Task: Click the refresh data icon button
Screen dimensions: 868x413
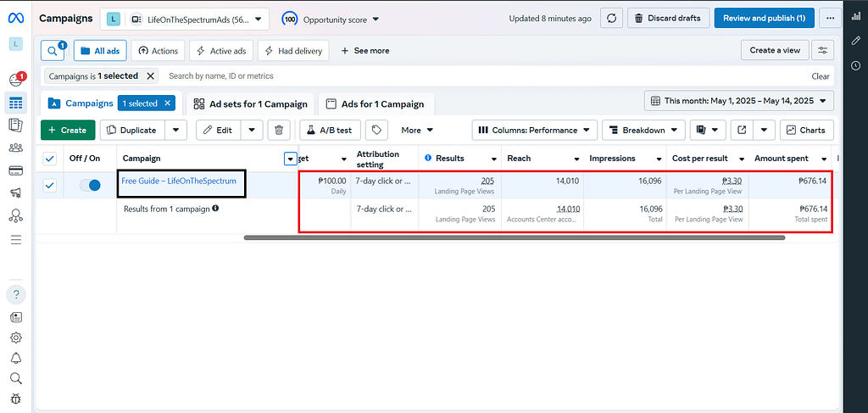Action: click(612, 19)
